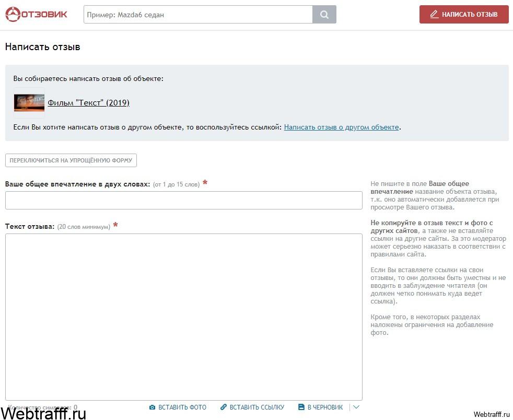Click label "Ваше общее впечатление в двух словах:"
This screenshot has width=513, height=420.
[x=77, y=184]
